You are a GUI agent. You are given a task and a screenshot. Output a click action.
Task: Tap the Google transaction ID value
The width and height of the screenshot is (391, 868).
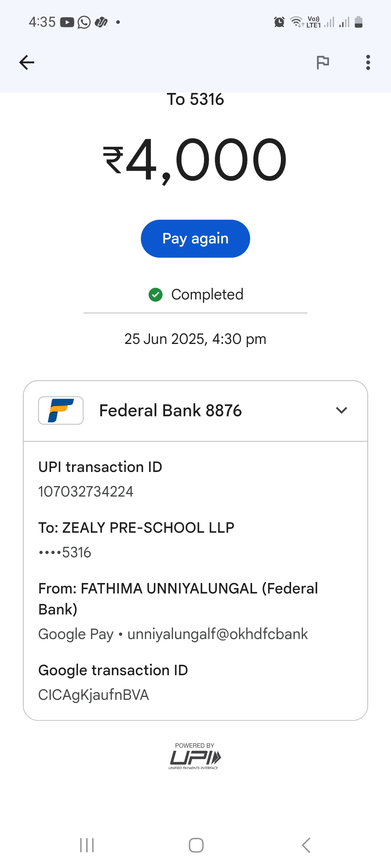coord(94,695)
